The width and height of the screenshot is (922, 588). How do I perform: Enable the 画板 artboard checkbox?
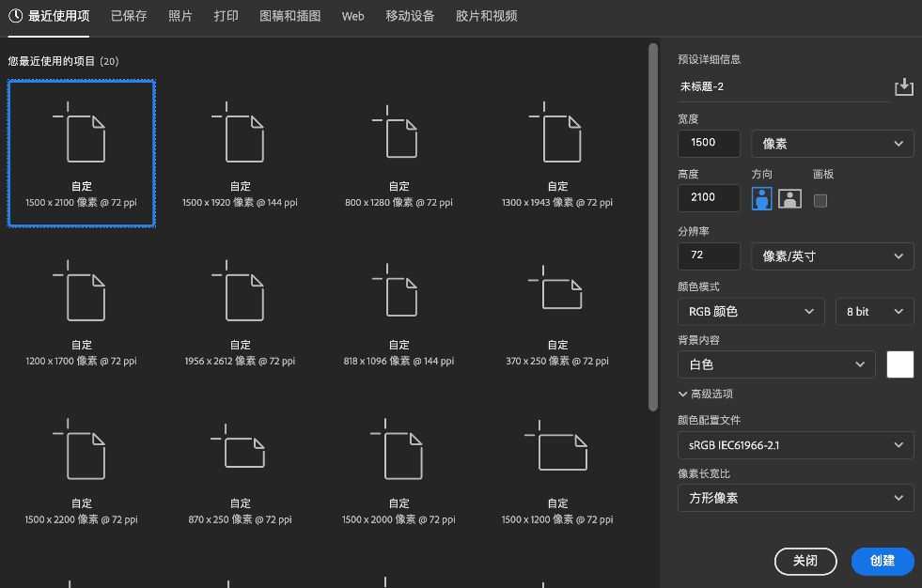[820, 200]
